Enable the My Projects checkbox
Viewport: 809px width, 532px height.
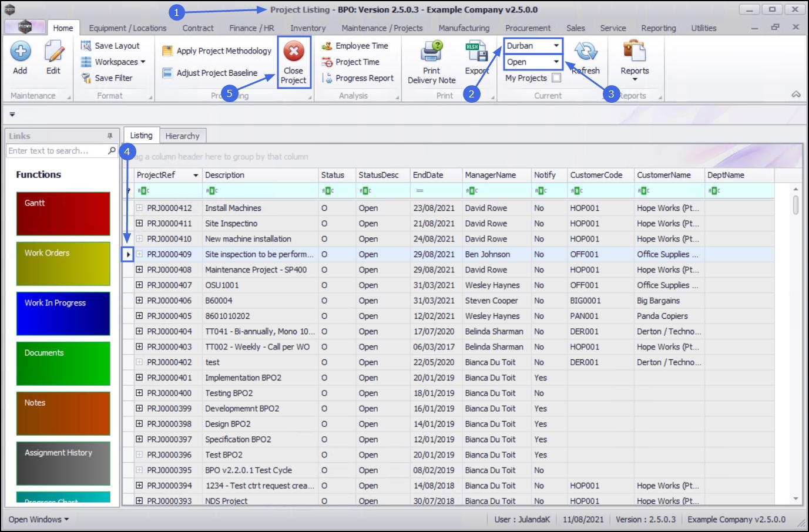[x=556, y=78]
